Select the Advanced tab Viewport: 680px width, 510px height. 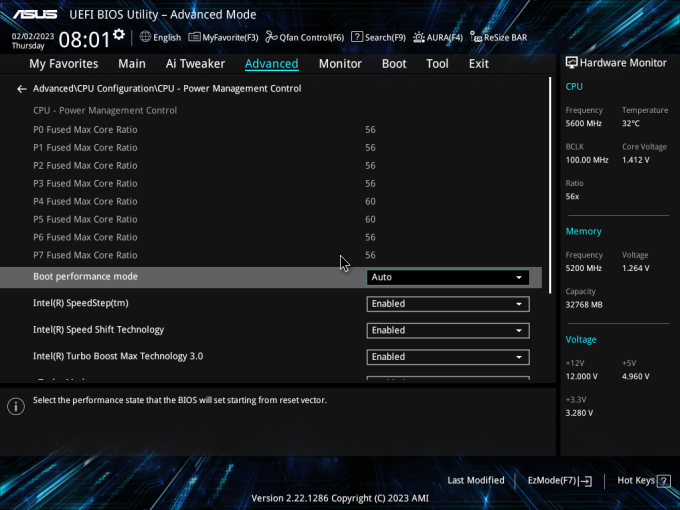tap(271, 64)
